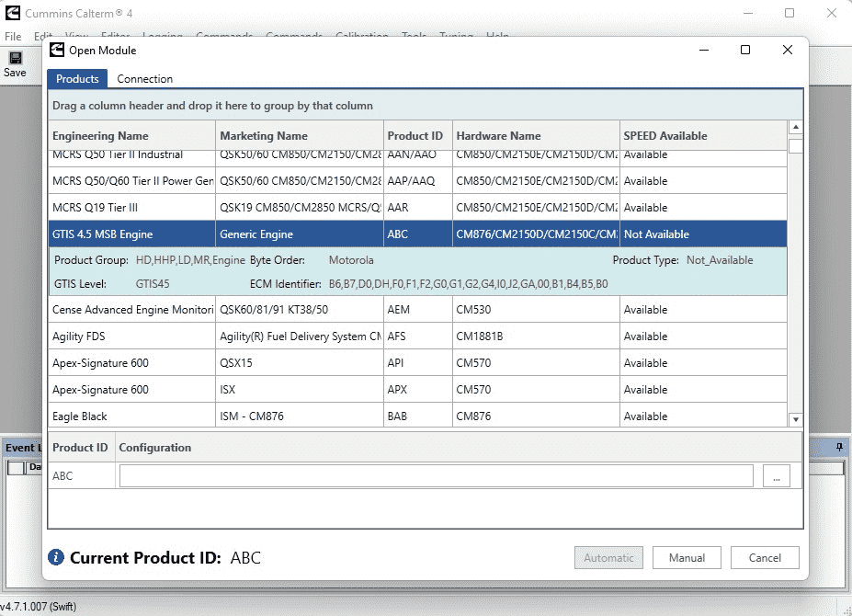Switch to the Connection tab
Image resolution: width=852 pixels, height=616 pixels.
tap(144, 79)
